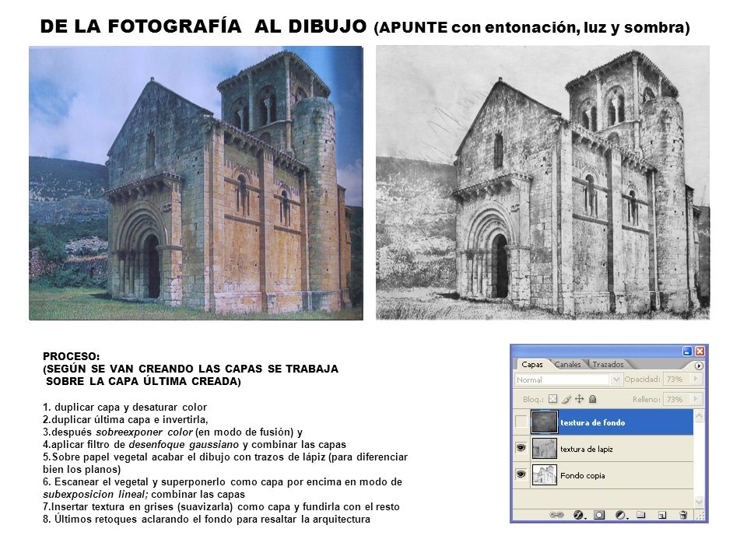Switch to the Canales tab
Viewport: 747px width, 560px height.
(567, 364)
